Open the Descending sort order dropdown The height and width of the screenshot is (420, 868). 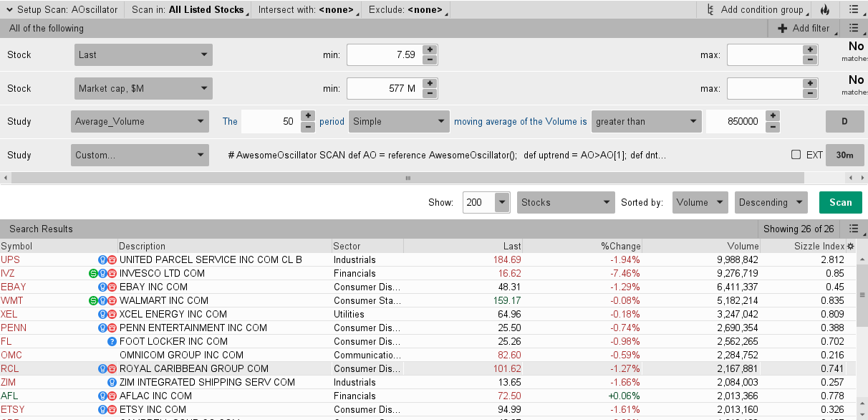tap(771, 202)
